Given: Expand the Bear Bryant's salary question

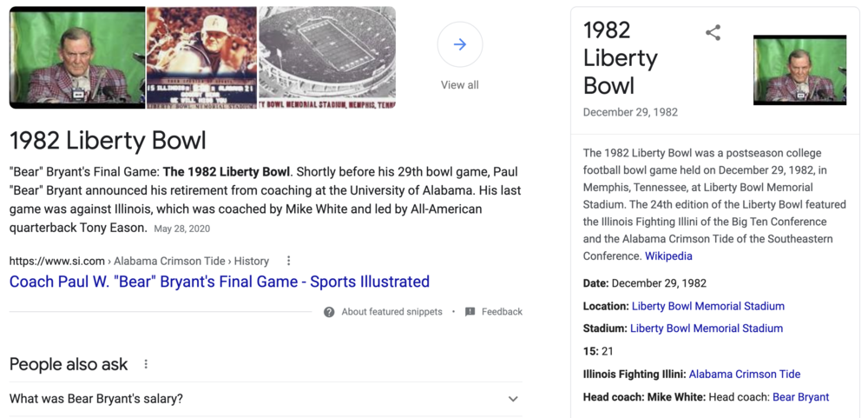Looking at the screenshot, I should pyautogui.click(x=513, y=399).
